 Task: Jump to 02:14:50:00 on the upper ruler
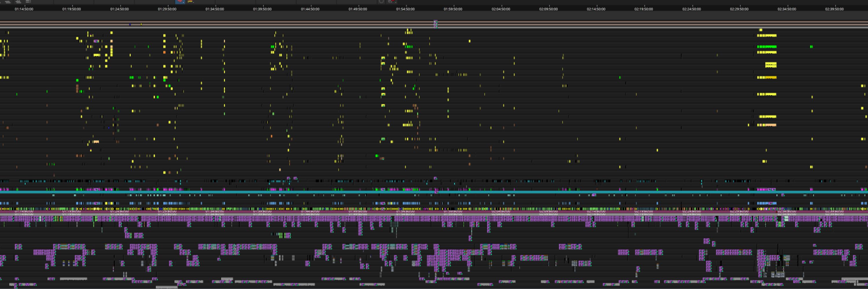point(596,9)
